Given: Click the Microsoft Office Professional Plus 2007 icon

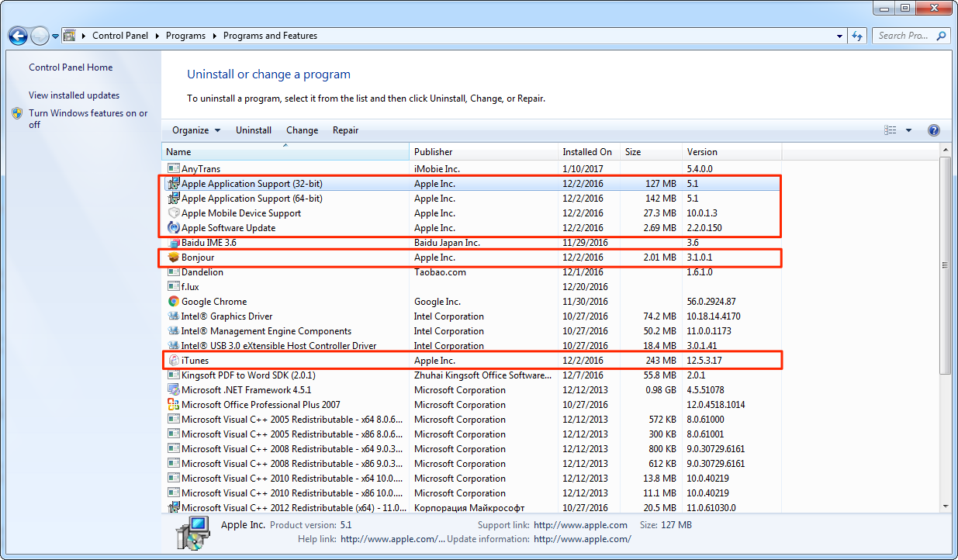Looking at the screenshot, I should [174, 405].
